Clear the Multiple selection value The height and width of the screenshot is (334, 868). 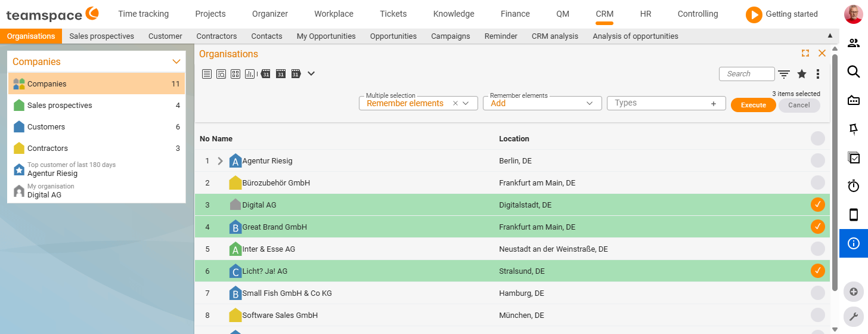(x=455, y=103)
